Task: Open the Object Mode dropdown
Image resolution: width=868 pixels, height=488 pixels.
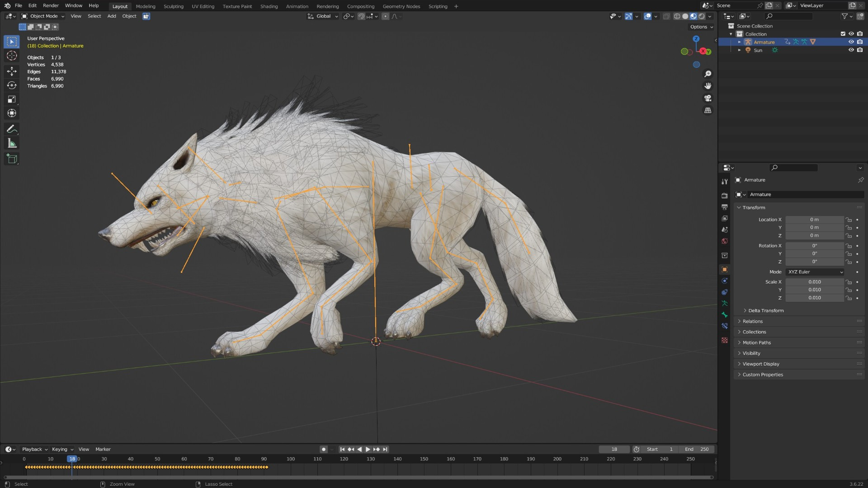Action: [x=43, y=16]
